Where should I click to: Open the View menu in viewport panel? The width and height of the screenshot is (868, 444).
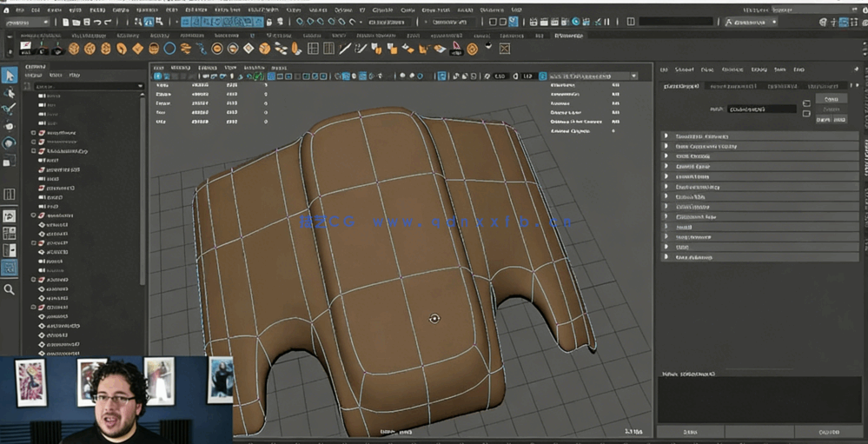(158, 66)
